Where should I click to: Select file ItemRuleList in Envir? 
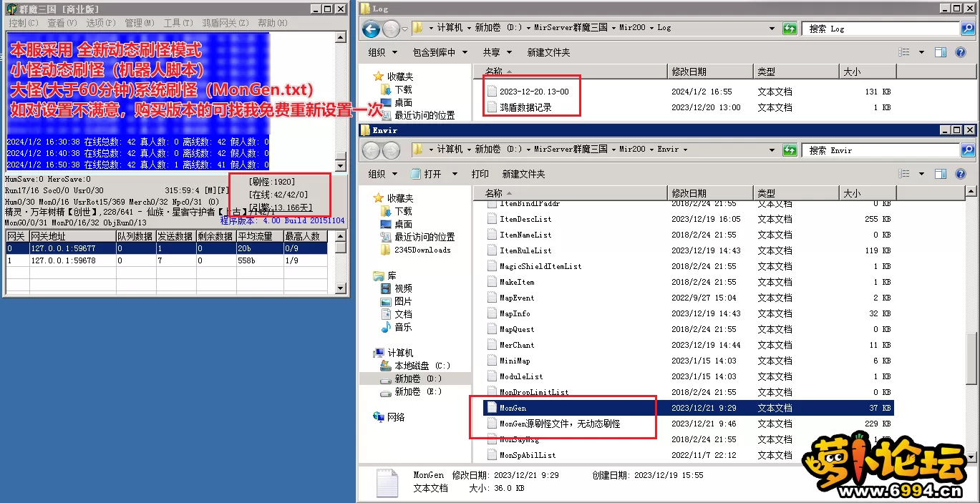(x=520, y=250)
